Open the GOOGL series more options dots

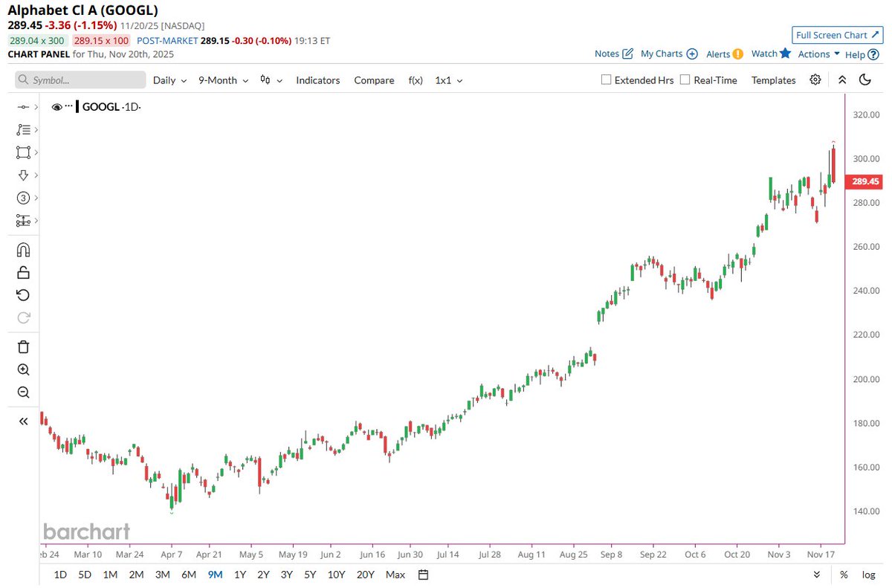pos(69,106)
